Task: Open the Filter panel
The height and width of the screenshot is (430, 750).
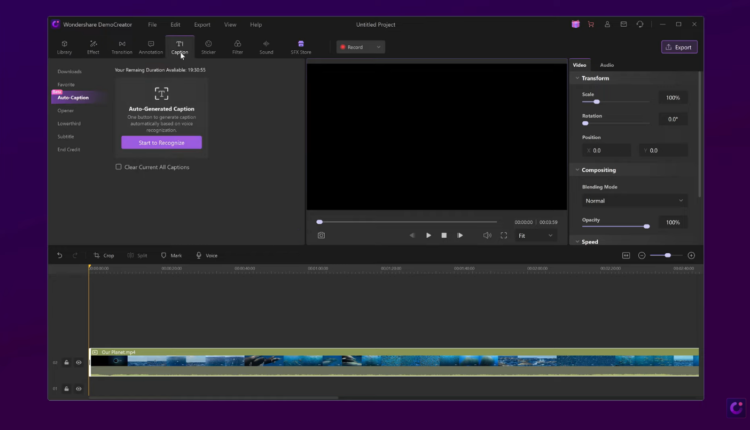Action: coord(237,47)
